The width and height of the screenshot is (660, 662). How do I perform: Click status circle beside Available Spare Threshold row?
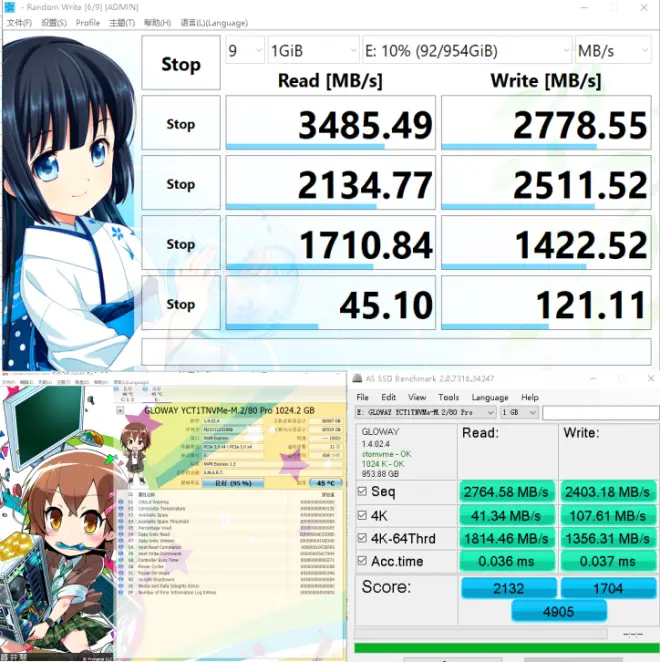pyautogui.click(x=121, y=521)
